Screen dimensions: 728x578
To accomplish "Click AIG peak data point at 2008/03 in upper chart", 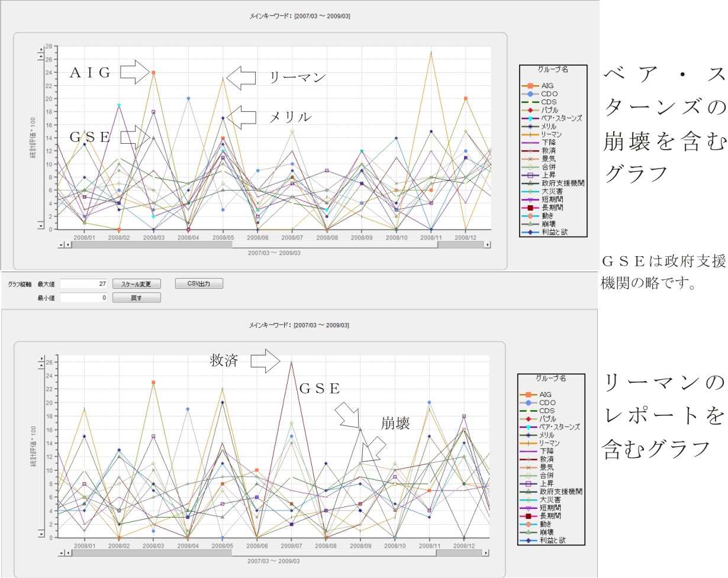I will 153,73.
